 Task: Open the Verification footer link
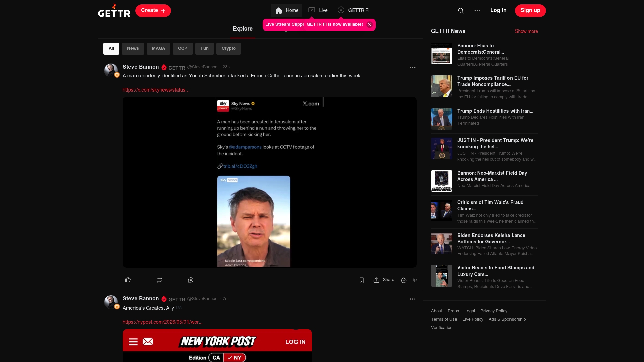point(442,328)
